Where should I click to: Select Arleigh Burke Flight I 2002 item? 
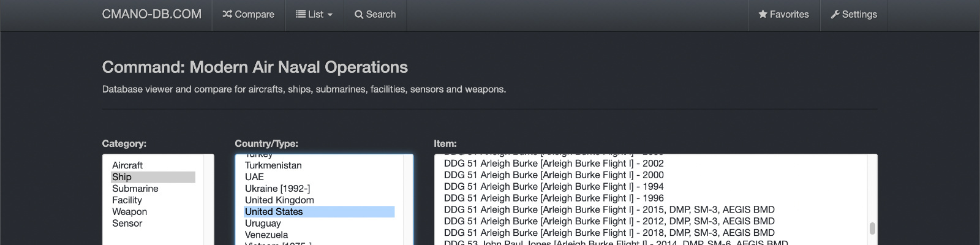point(554,164)
